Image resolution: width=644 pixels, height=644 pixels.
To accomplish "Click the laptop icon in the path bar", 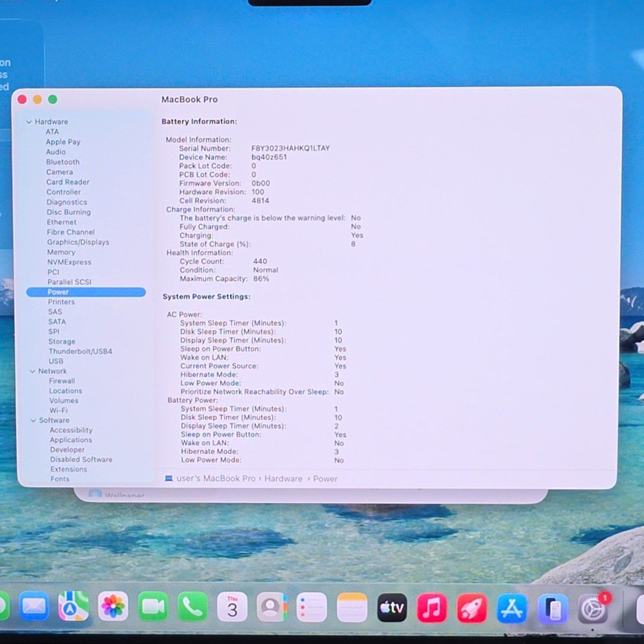I will pyautogui.click(x=169, y=478).
